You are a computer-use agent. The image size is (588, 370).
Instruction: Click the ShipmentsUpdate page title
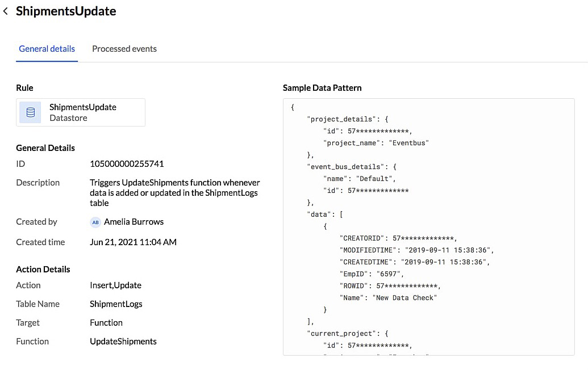click(66, 11)
